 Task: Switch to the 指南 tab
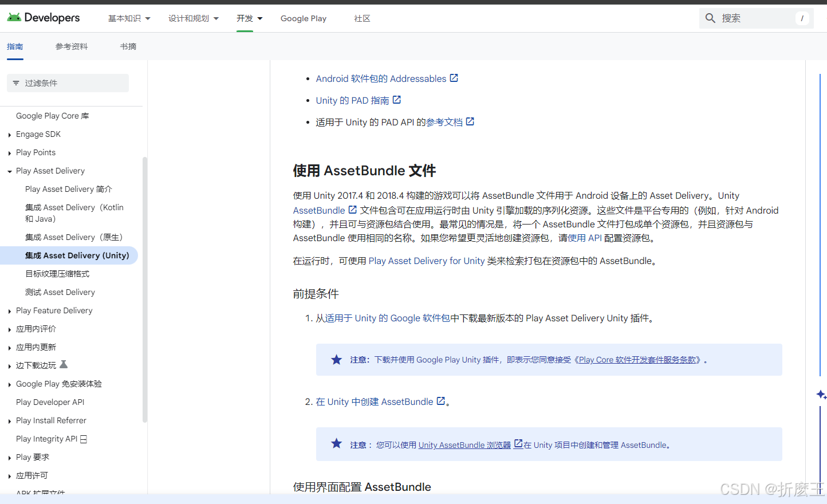pyautogui.click(x=15, y=46)
